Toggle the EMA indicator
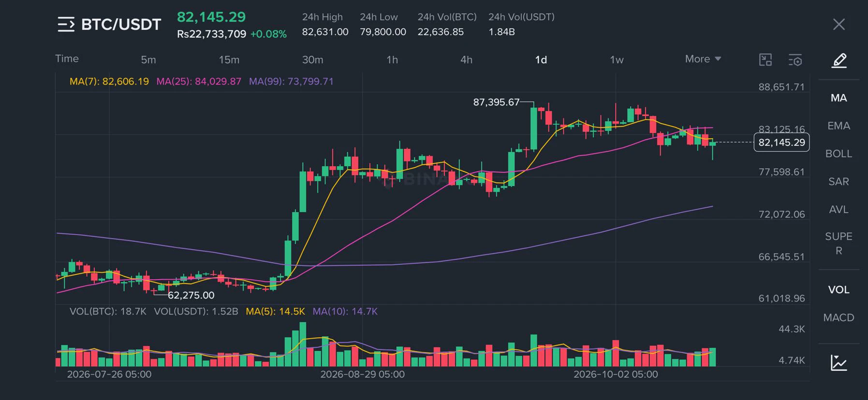 [x=839, y=126]
